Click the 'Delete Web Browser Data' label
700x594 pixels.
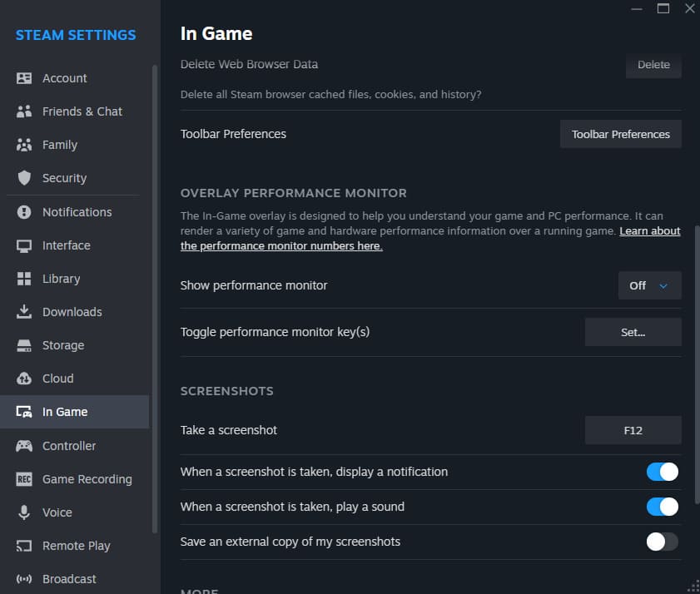(x=249, y=64)
